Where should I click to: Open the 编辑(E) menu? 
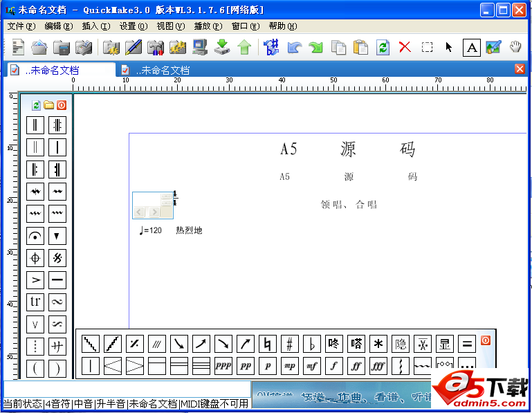pyautogui.click(x=59, y=26)
